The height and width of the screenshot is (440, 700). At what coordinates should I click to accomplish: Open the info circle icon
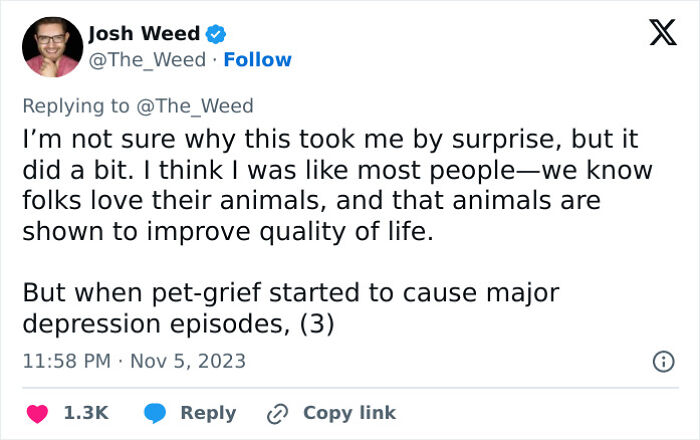(662, 362)
